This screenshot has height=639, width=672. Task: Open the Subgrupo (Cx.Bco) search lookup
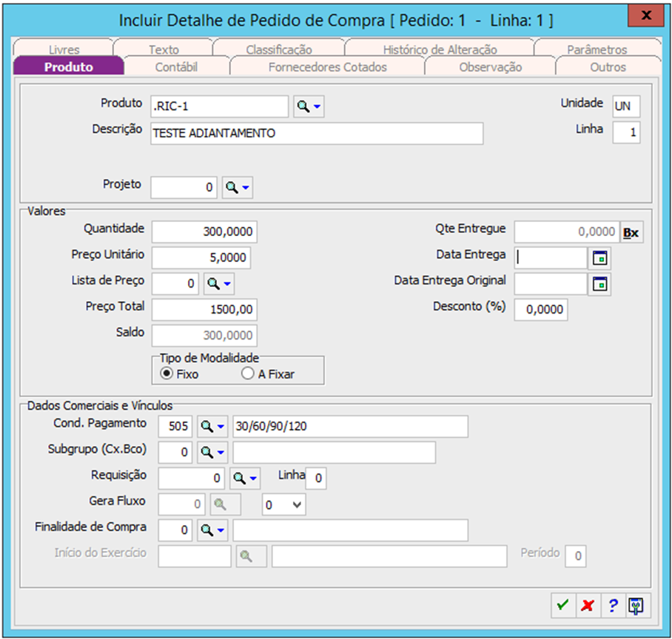(212, 453)
